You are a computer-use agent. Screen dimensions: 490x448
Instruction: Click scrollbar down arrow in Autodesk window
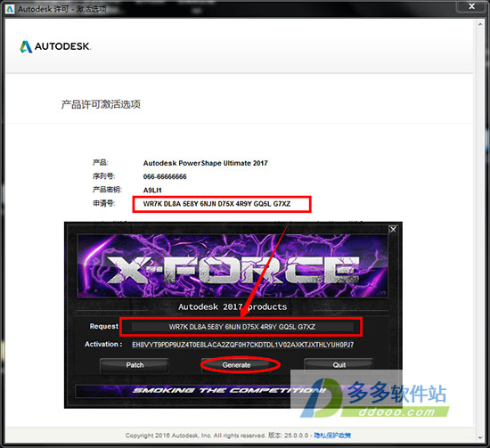point(480,437)
